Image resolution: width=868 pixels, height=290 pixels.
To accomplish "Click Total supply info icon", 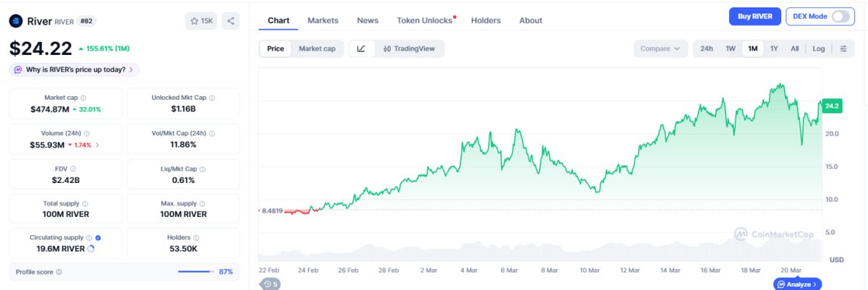I will click(x=85, y=204).
